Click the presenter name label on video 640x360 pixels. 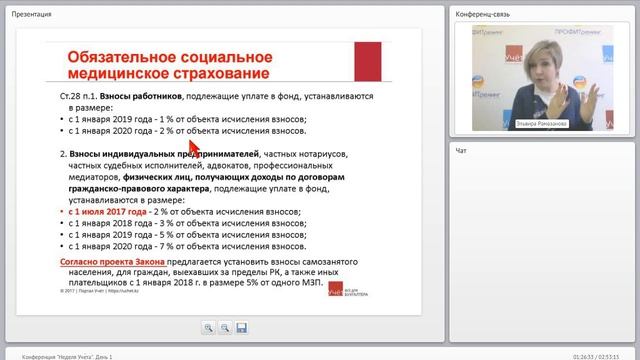pyautogui.click(x=542, y=124)
